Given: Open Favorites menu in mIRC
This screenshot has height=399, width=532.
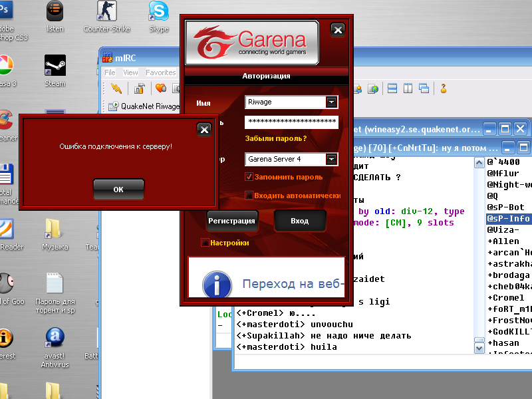Looking at the screenshot, I should tap(160, 72).
